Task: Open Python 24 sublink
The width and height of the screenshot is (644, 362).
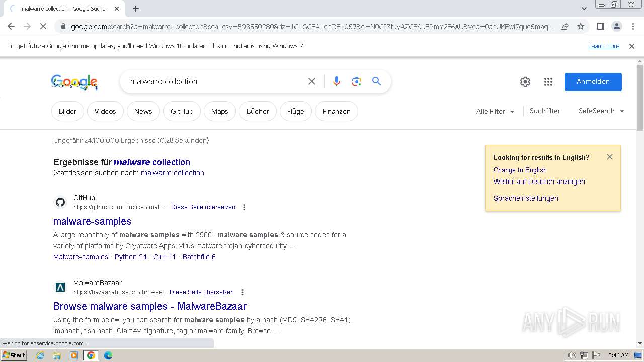Action: 131,257
